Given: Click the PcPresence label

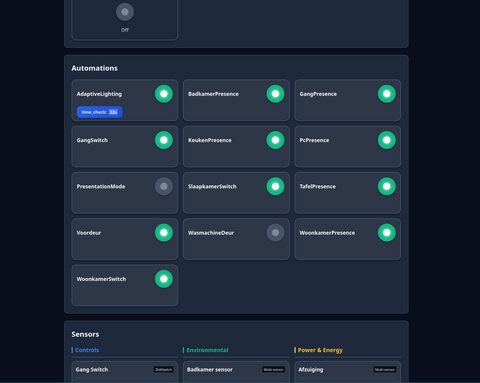Looking at the screenshot, I should pos(314,140).
